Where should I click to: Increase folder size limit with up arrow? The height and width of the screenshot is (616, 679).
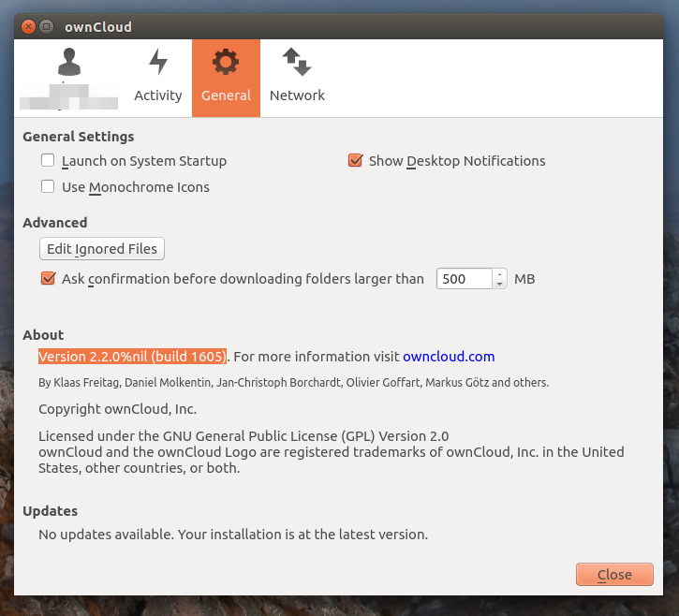point(499,274)
